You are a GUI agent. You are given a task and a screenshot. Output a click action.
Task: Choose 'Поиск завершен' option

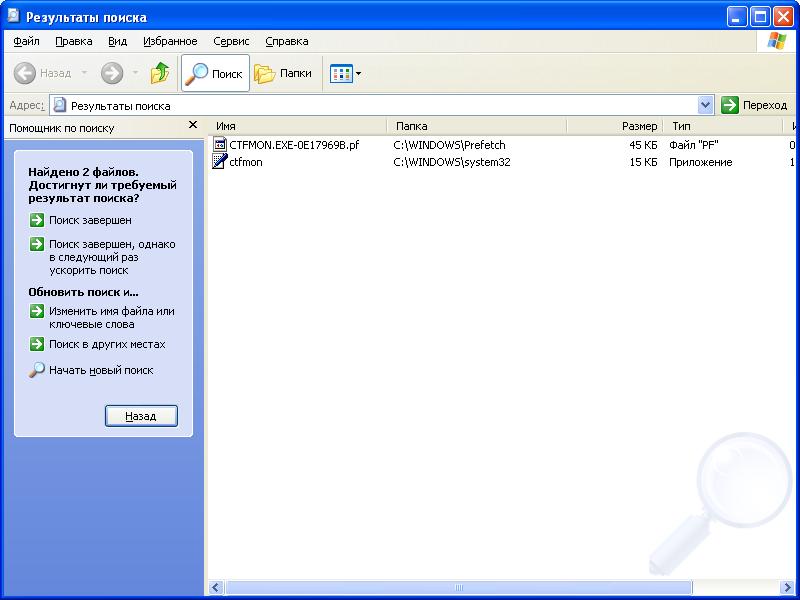click(90, 220)
